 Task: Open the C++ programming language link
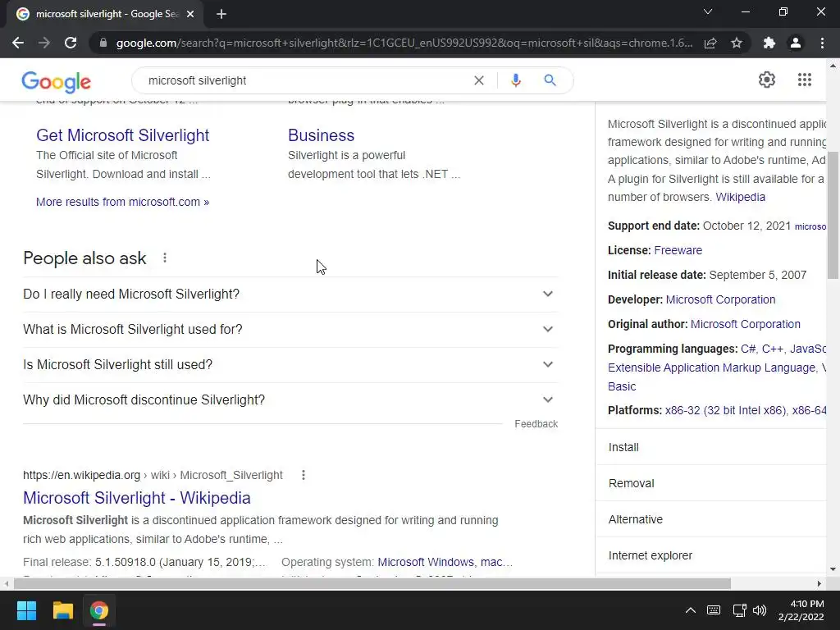pos(773,349)
